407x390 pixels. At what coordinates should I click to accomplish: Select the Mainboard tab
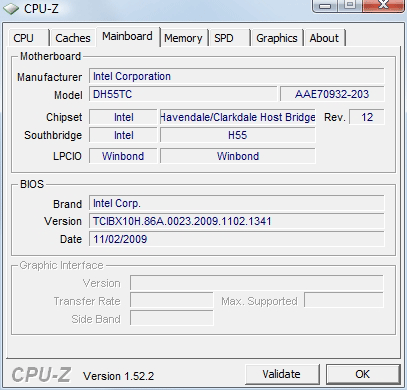(128, 36)
